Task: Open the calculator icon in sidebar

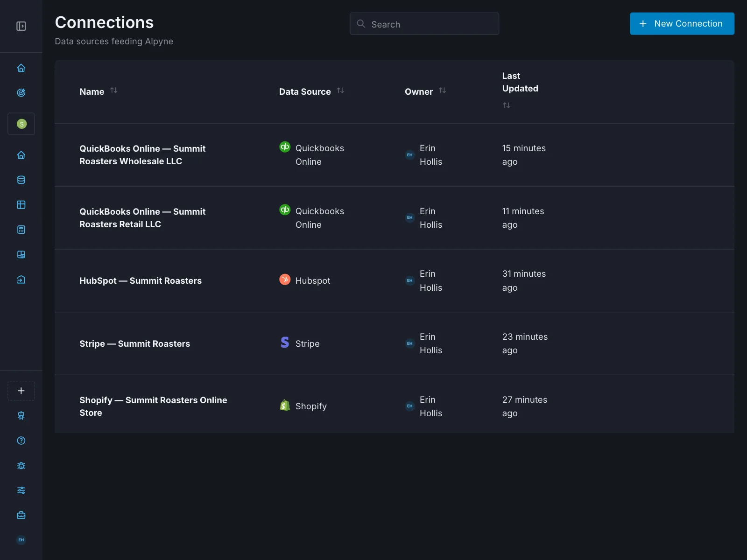Action: pos(21,230)
